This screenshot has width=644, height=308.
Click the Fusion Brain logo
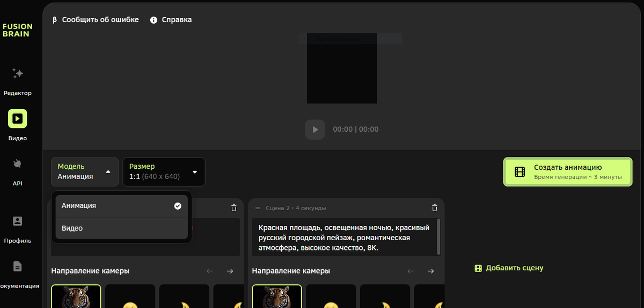pyautogui.click(x=17, y=30)
